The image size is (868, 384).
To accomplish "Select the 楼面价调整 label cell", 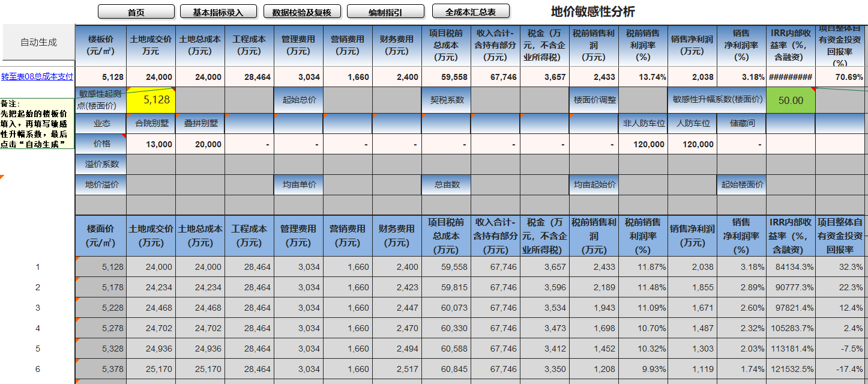I will (x=594, y=100).
